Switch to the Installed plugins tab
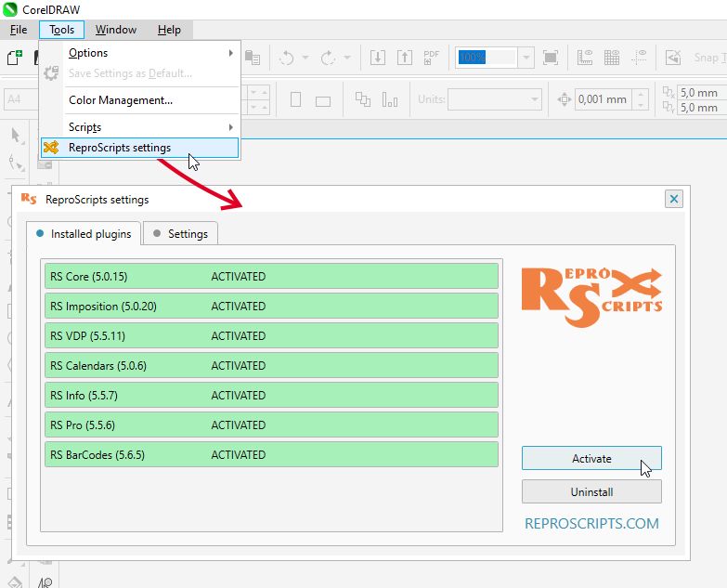Screen dimensions: 727x588 tap(84, 234)
